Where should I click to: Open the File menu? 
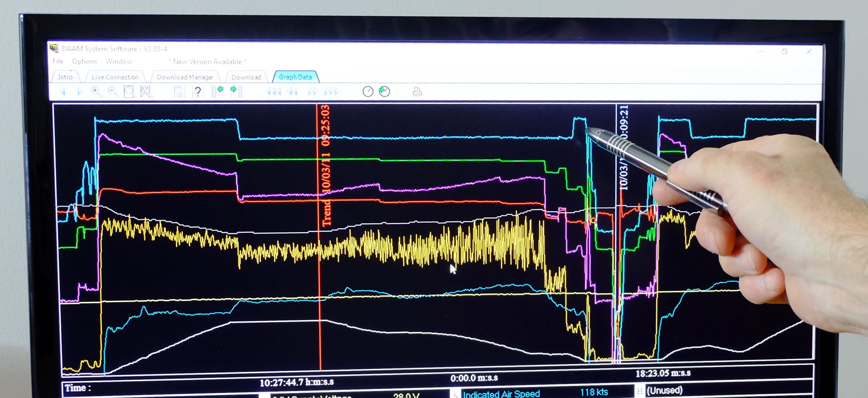pyautogui.click(x=58, y=62)
